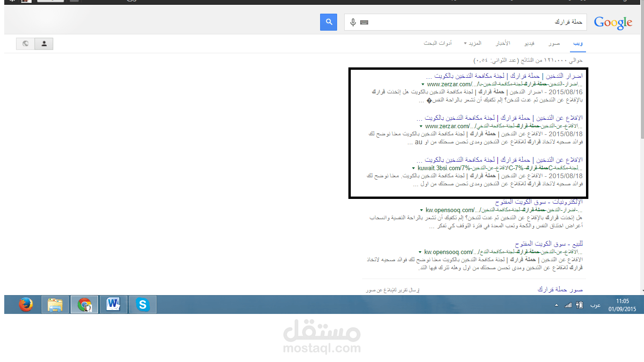This screenshot has height=362, width=644.
Task: Switch to the صور tab
Action: pyautogui.click(x=554, y=43)
